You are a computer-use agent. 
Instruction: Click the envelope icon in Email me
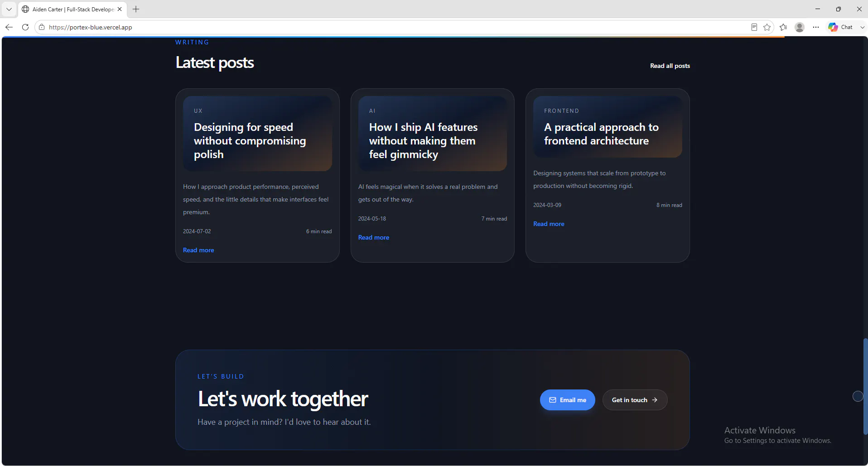pyautogui.click(x=553, y=400)
